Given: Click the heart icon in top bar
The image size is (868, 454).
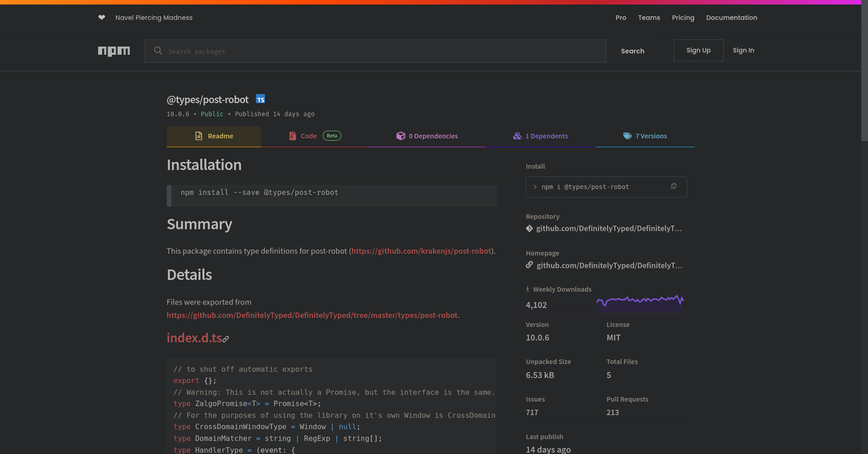Looking at the screenshot, I should [102, 18].
